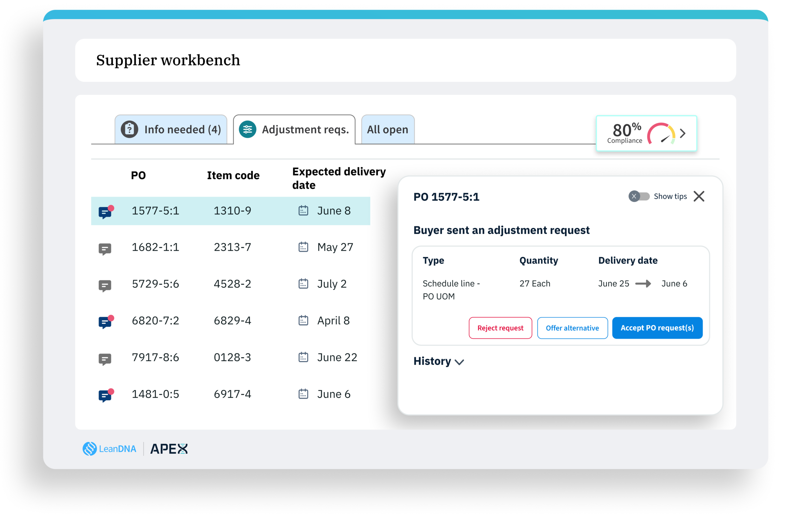Select PO 1481-0:5 row
The image size is (812, 514).
[231, 394]
